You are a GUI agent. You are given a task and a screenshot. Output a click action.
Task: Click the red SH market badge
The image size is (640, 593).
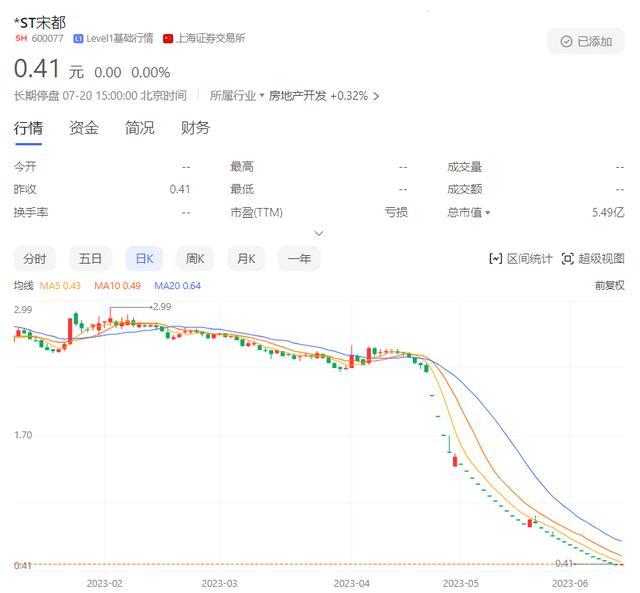click(x=21, y=38)
